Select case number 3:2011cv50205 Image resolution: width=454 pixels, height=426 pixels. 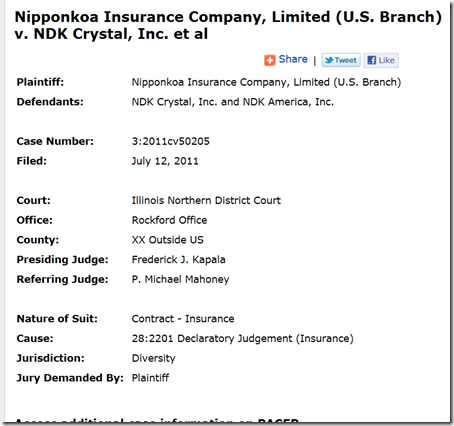coord(171,141)
